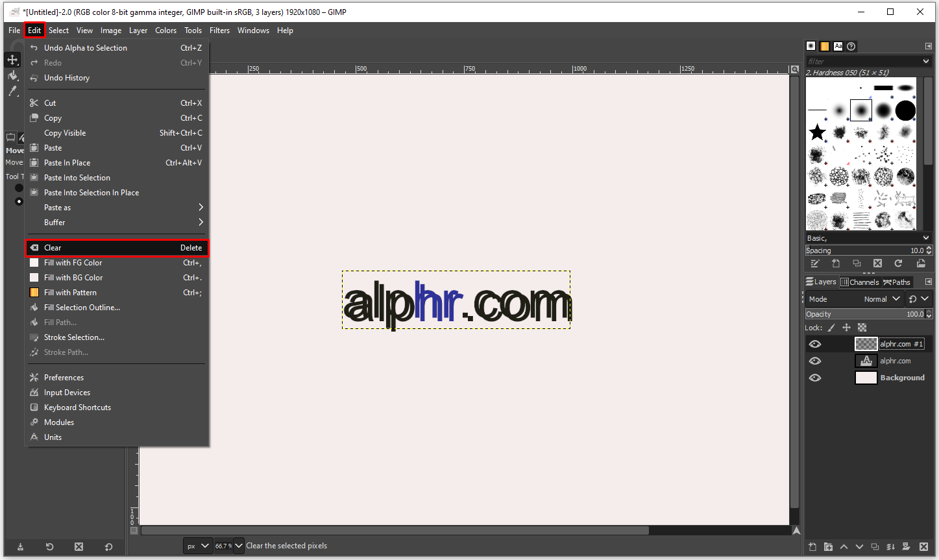The width and height of the screenshot is (939, 560).
Task: Toggle lock pixels for layer
Action: (x=831, y=328)
